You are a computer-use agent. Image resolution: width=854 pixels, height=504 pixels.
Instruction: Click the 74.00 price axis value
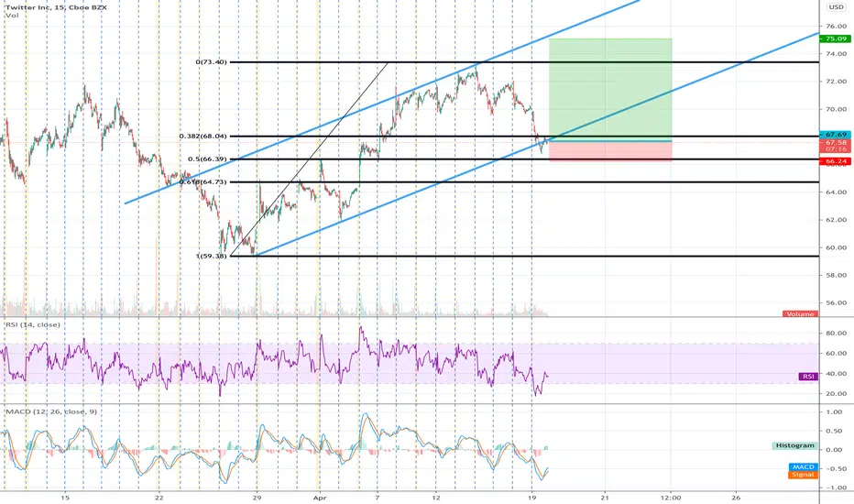click(836, 54)
